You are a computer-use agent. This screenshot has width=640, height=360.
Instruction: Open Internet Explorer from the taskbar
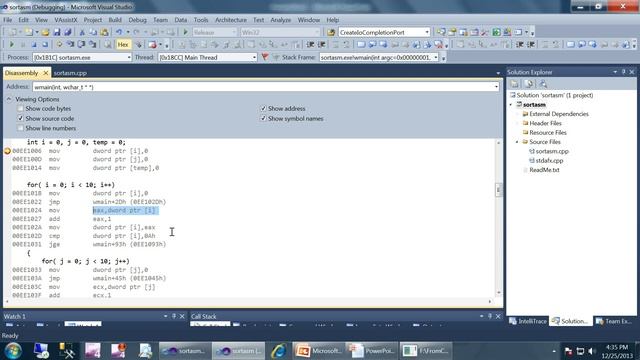279,351
